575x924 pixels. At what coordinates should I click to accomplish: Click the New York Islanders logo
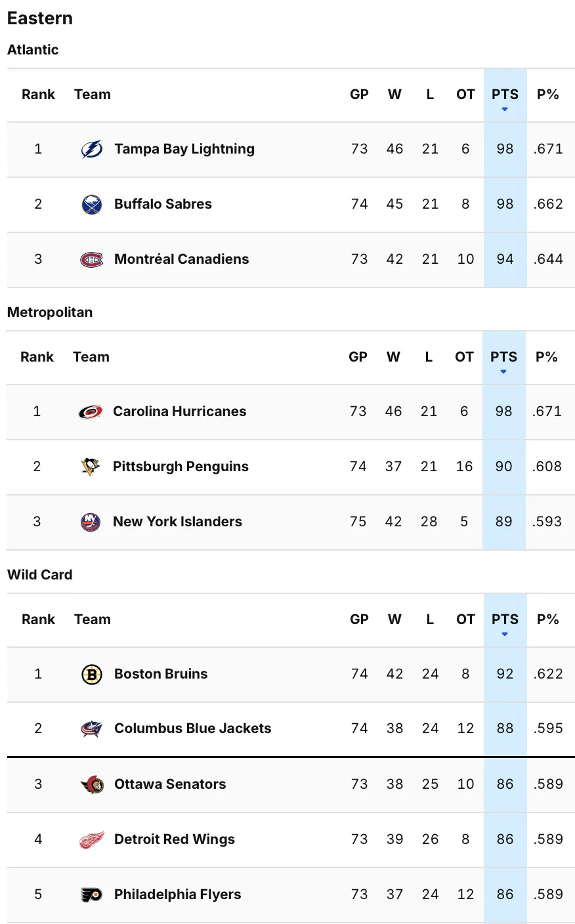click(x=91, y=522)
